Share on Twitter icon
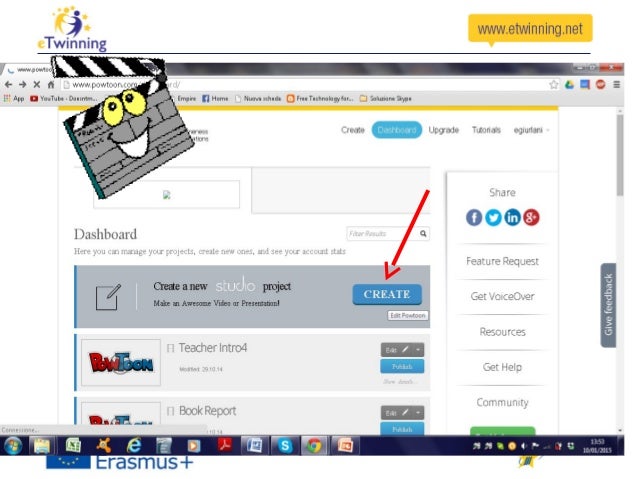 click(493, 217)
